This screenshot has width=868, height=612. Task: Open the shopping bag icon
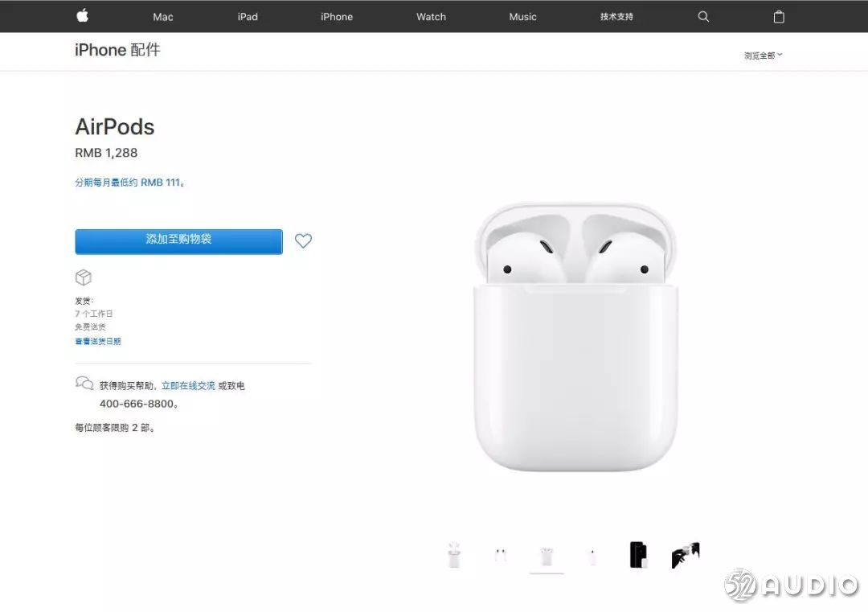[x=778, y=17]
